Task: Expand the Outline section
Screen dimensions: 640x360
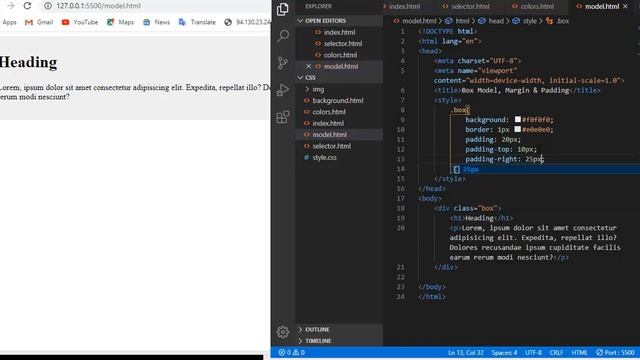Action: pyautogui.click(x=339, y=329)
